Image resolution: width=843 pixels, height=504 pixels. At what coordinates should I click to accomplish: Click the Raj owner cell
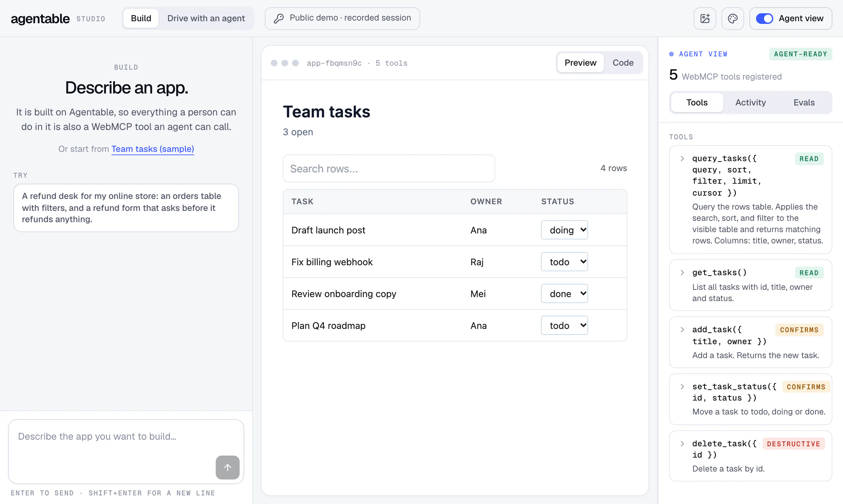(x=477, y=262)
